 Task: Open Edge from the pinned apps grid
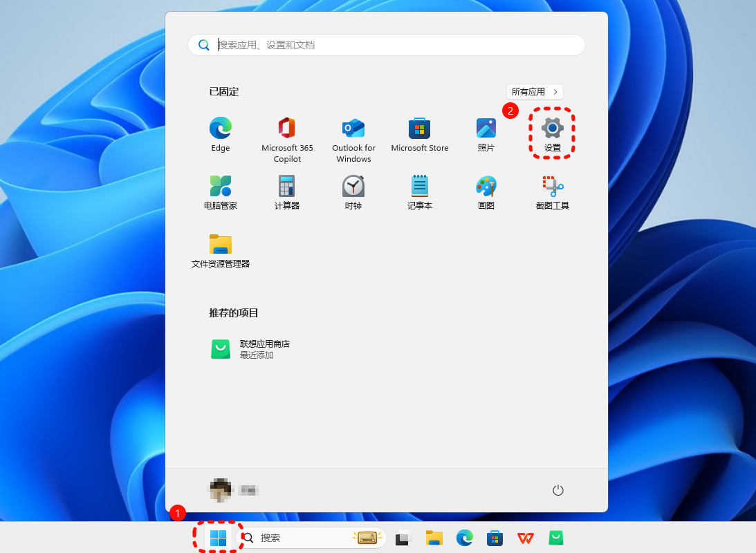coord(220,135)
